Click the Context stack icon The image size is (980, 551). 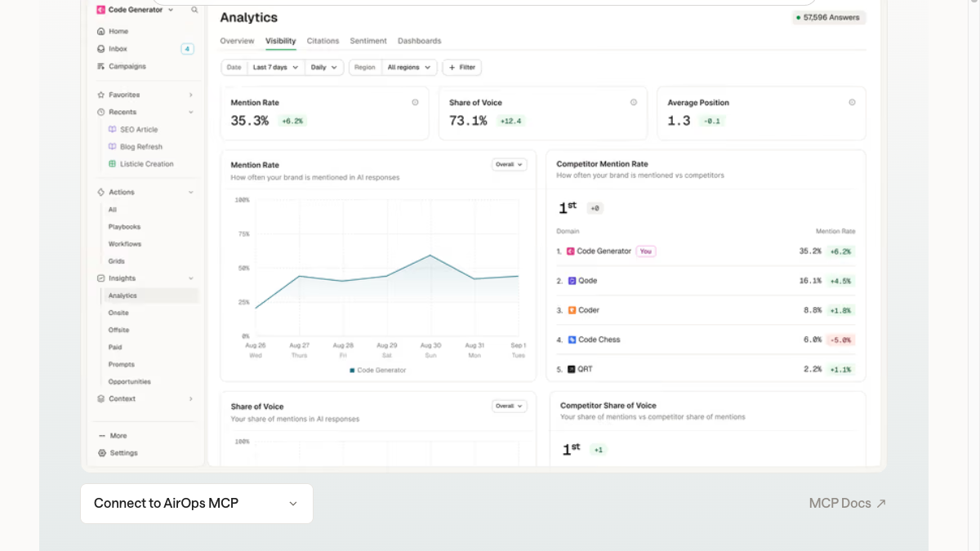(x=100, y=399)
